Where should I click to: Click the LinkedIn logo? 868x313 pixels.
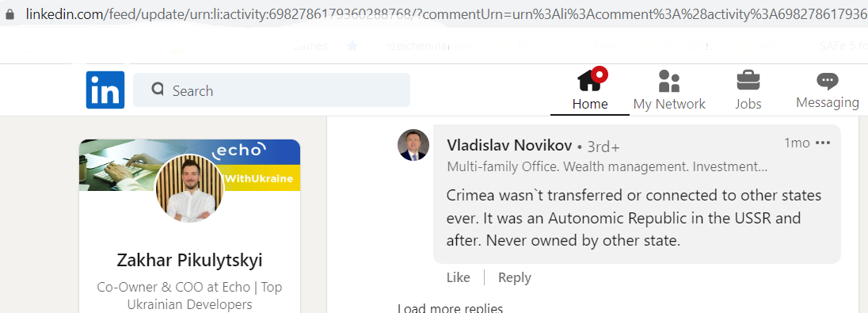tap(105, 90)
